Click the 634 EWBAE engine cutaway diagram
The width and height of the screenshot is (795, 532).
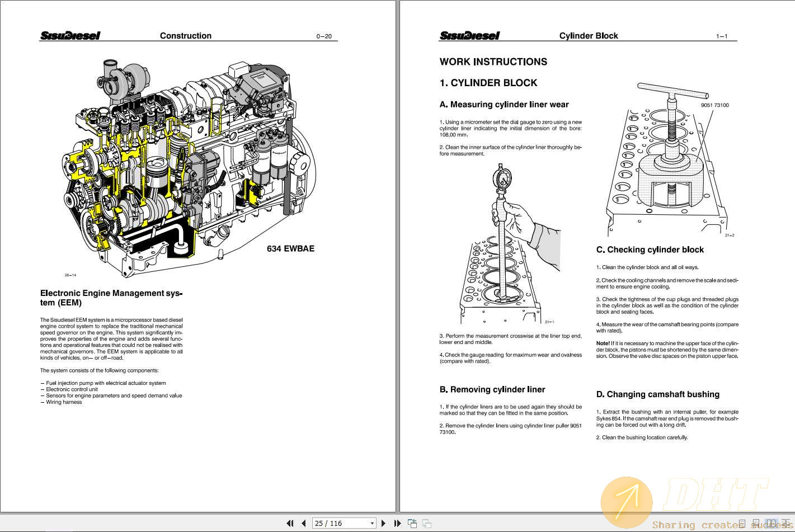pyautogui.click(x=185, y=162)
